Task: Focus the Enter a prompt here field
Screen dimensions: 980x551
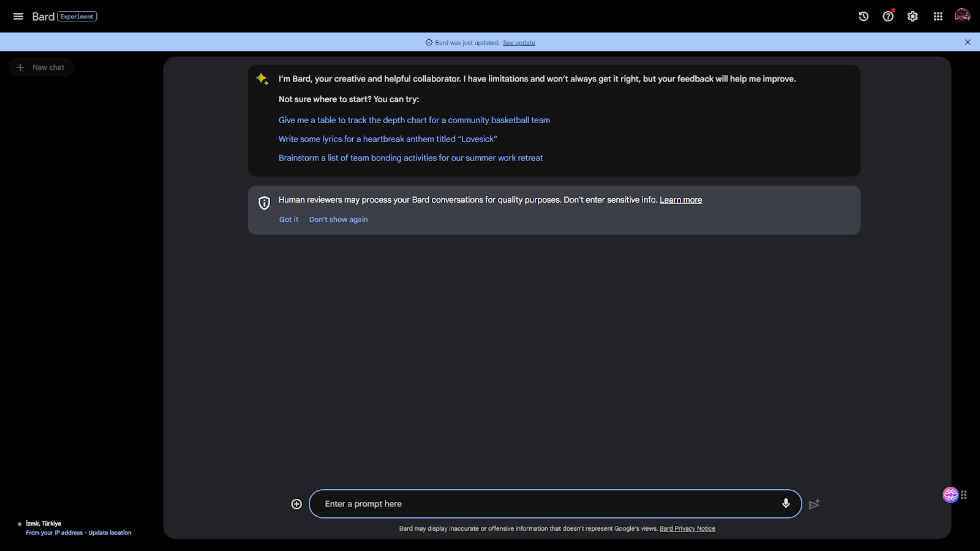Action: 556,504
